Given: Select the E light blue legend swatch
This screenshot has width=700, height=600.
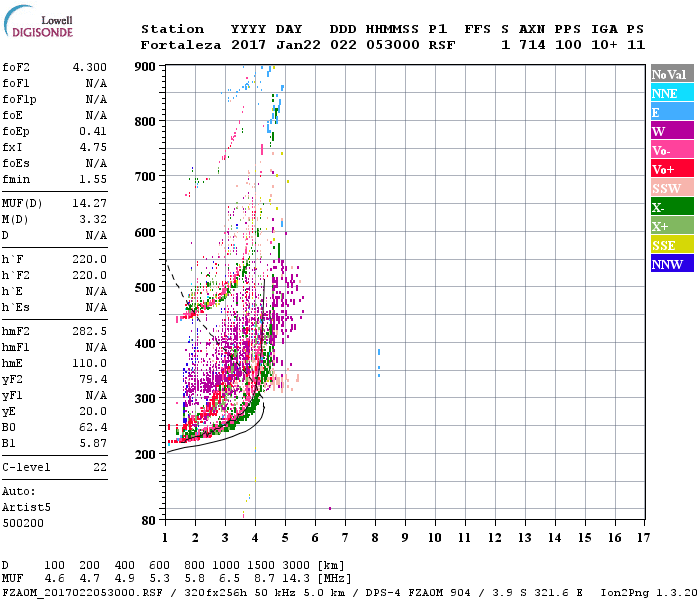Looking at the screenshot, I should click(x=672, y=112).
